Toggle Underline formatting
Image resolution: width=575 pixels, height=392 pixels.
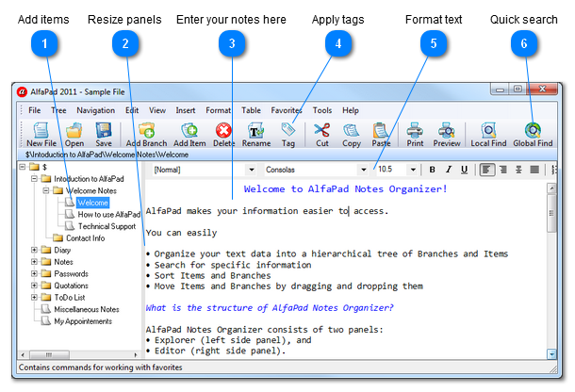click(x=465, y=170)
